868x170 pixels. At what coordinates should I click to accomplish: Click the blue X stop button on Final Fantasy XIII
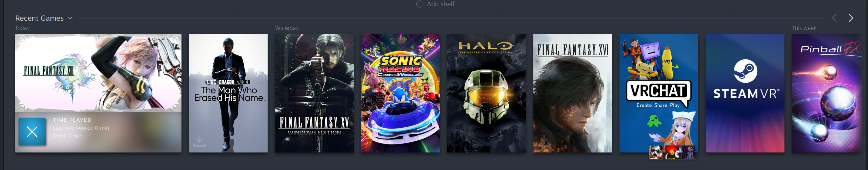coord(32,132)
